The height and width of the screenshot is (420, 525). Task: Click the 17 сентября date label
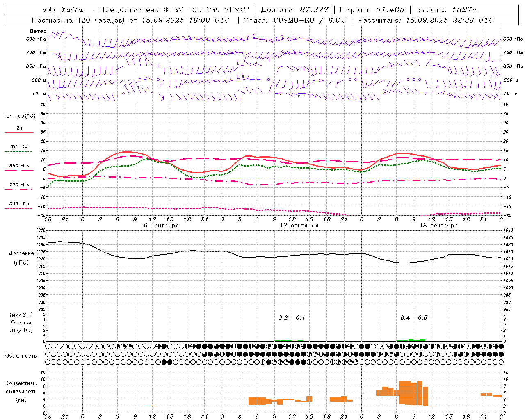click(299, 226)
